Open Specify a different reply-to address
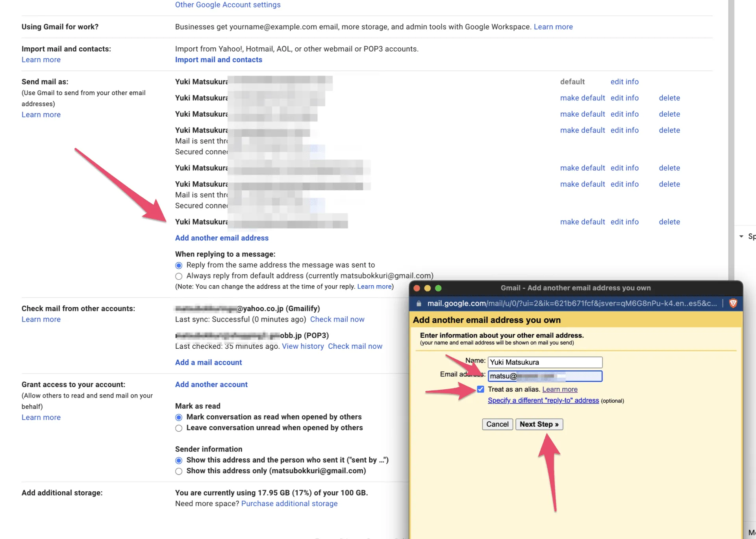Screen dimensions: 756x539 (543, 400)
